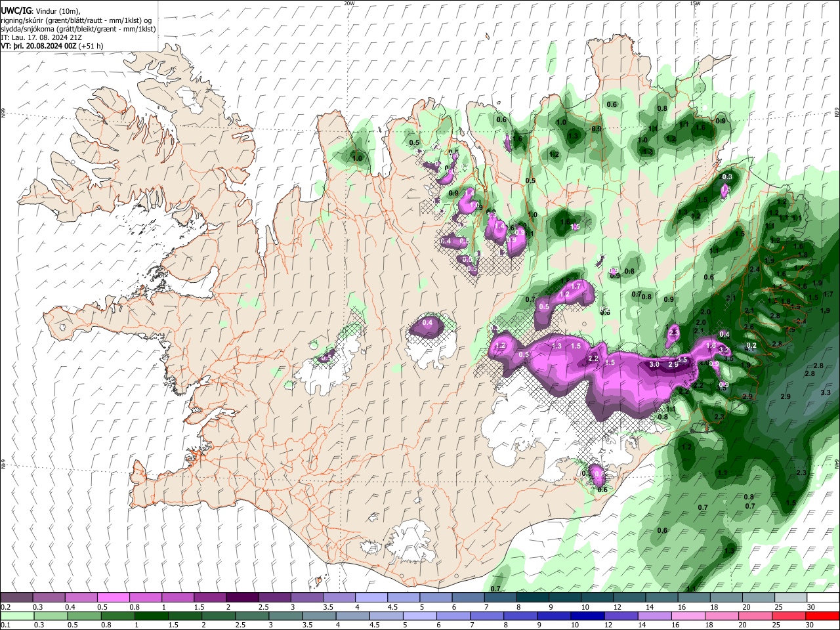The width and height of the screenshot is (840, 630).
Task: Click the '2.6' precipitation value on map
Action: (749, 327)
